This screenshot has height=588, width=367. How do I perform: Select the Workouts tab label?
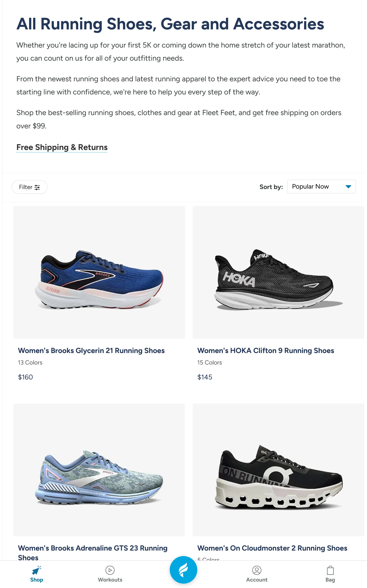(x=110, y=580)
